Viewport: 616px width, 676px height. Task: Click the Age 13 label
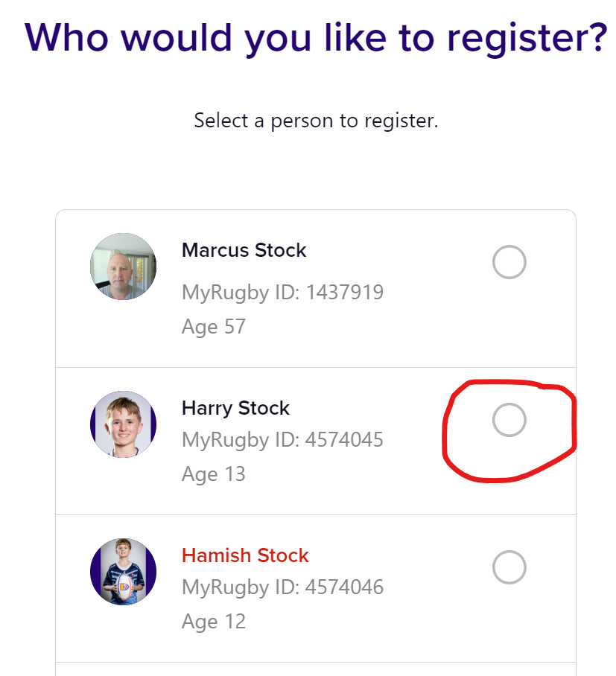213,474
